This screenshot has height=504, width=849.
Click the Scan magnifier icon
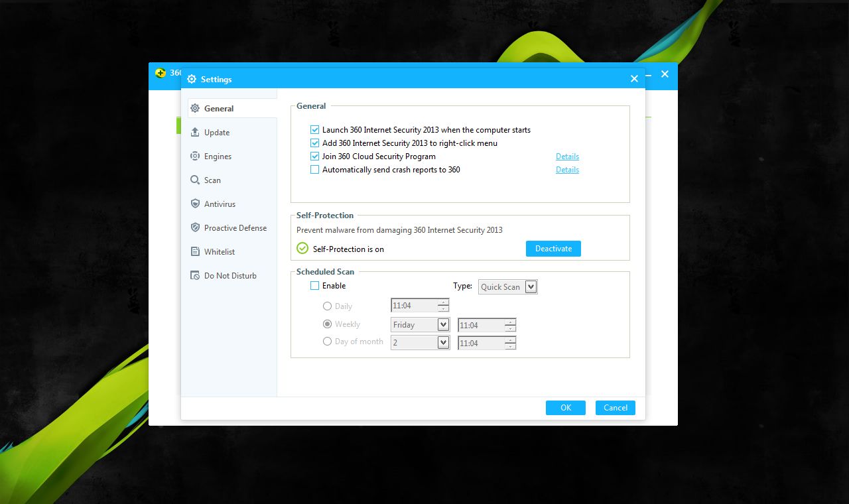click(195, 180)
